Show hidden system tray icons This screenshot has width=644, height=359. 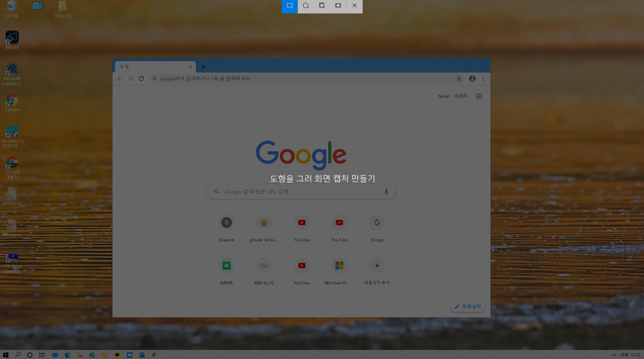(x=614, y=355)
